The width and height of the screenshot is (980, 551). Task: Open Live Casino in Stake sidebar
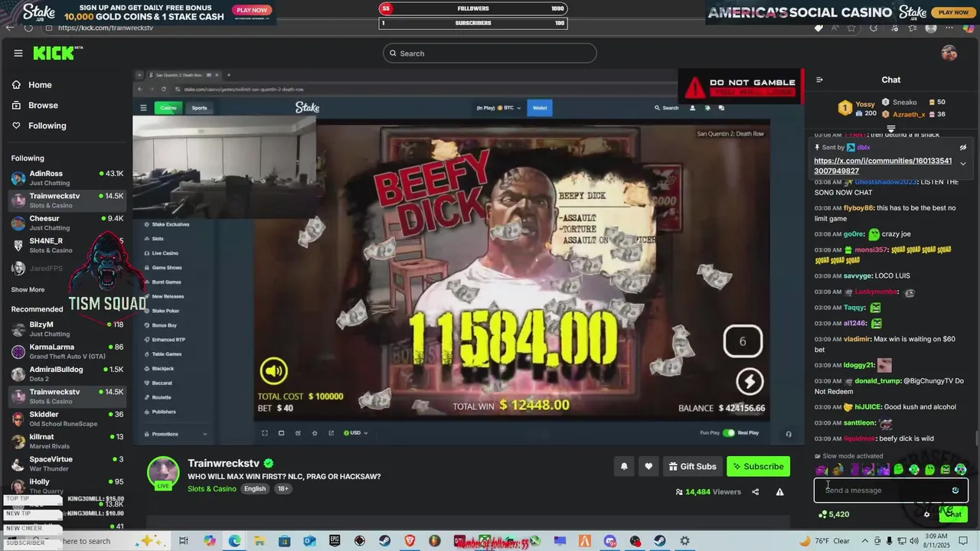click(x=165, y=253)
